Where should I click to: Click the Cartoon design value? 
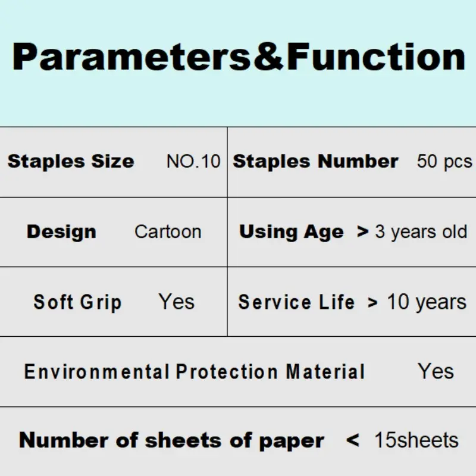tap(168, 232)
